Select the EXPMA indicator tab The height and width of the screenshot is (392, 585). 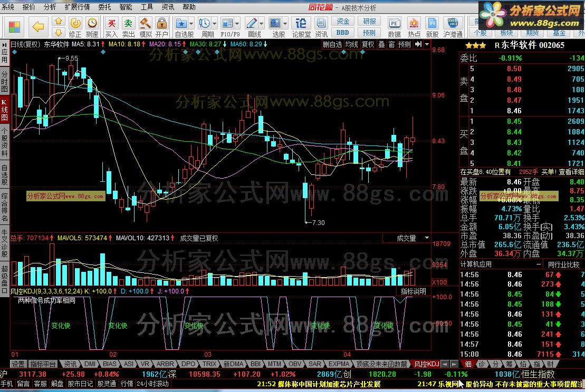coord(339,364)
